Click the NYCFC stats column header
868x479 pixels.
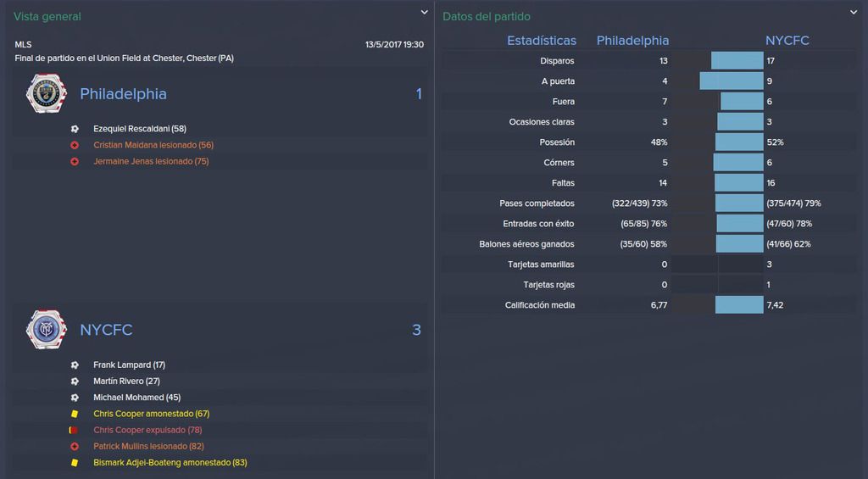click(787, 41)
